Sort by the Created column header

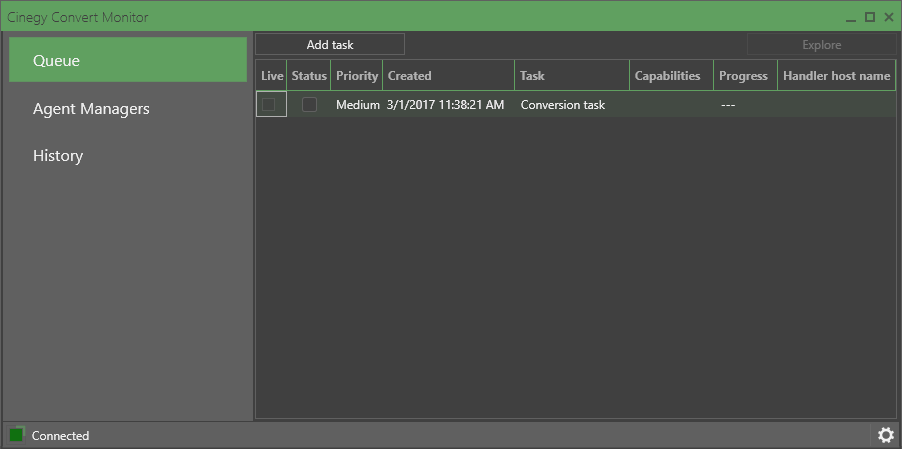(x=449, y=75)
